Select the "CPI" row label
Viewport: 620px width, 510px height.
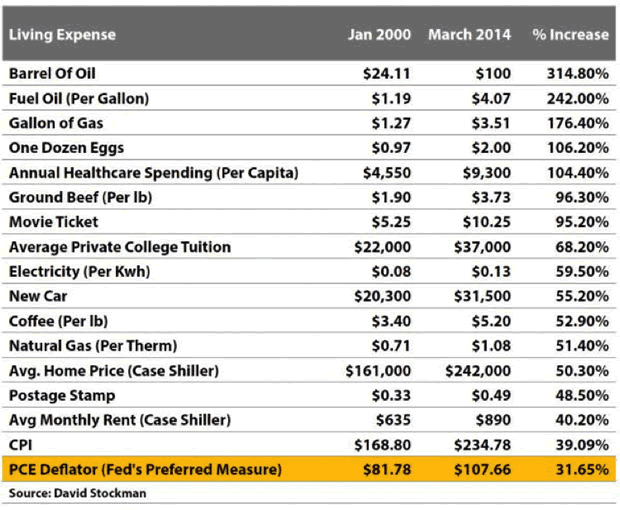(x=20, y=445)
